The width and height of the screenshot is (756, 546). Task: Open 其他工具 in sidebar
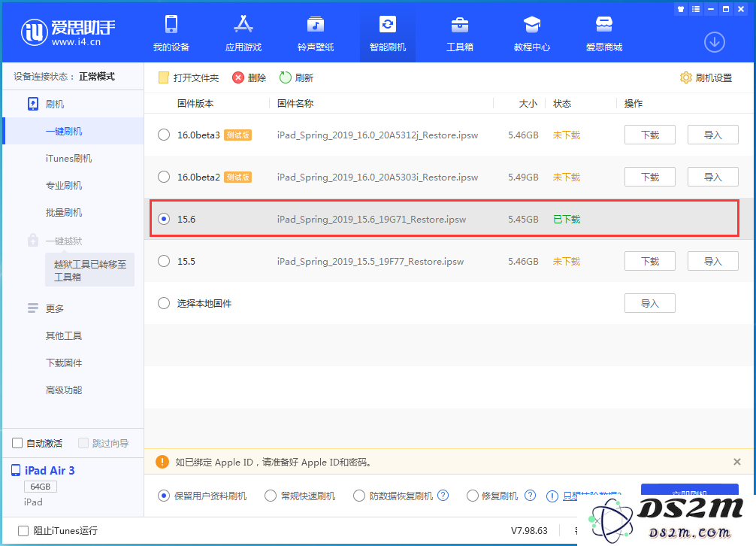[64, 335]
